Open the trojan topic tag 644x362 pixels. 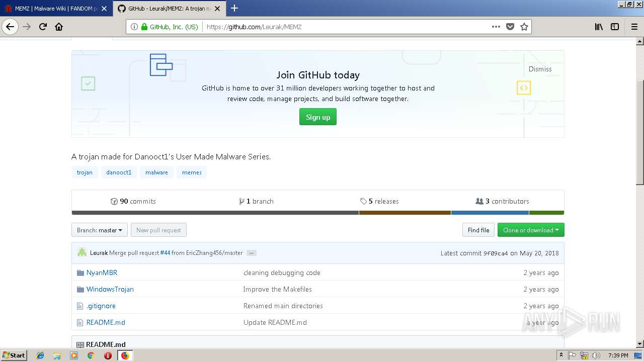(x=85, y=172)
